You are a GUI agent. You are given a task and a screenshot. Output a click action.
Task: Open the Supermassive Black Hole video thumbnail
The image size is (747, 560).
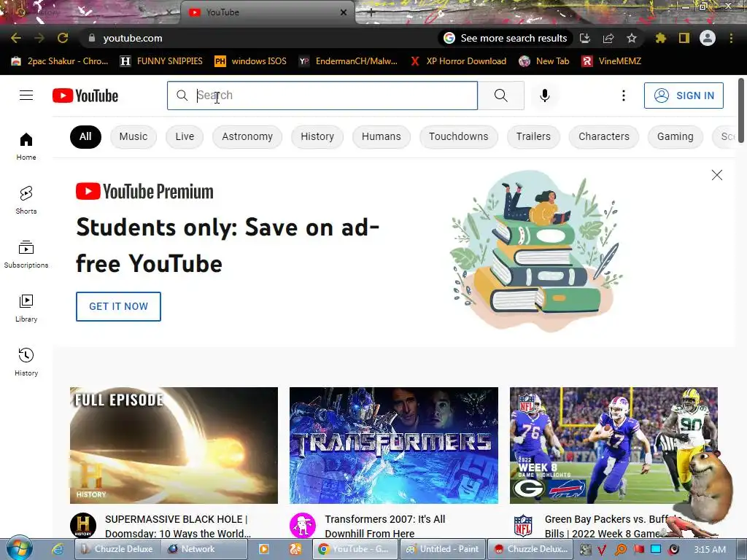pyautogui.click(x=174, y=446)
